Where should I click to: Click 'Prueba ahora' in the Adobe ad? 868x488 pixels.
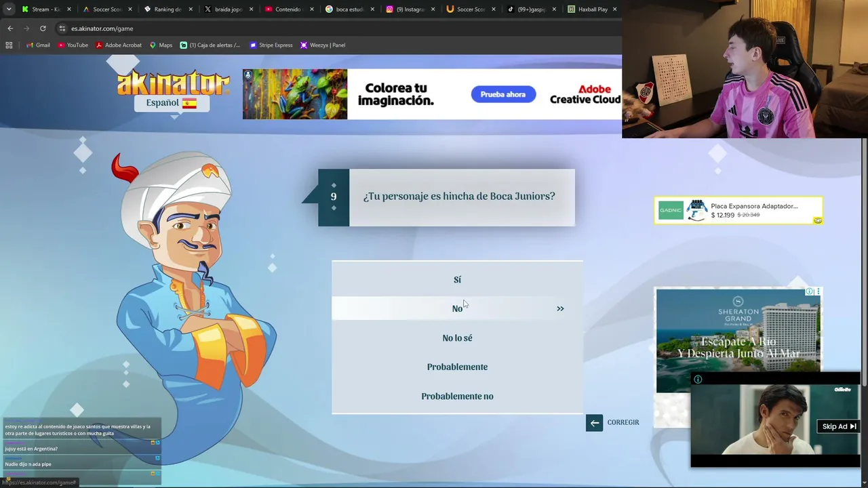[x=503, y=94]
